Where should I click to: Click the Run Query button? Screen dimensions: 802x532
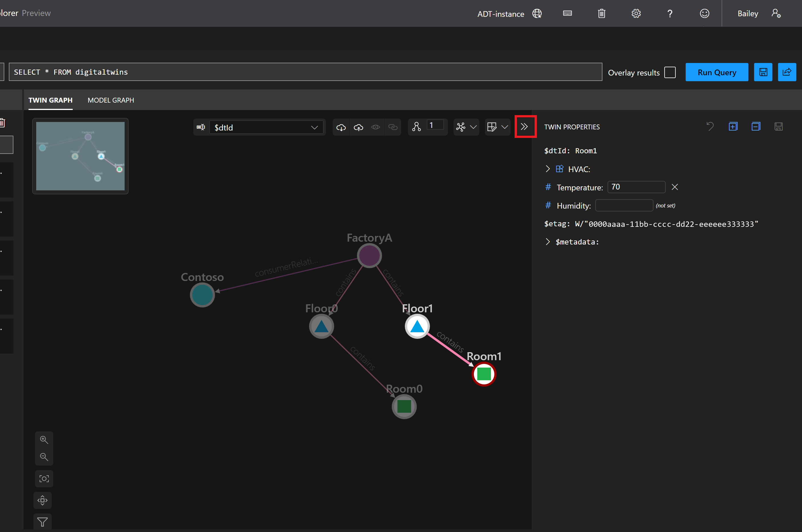[716, 72]
